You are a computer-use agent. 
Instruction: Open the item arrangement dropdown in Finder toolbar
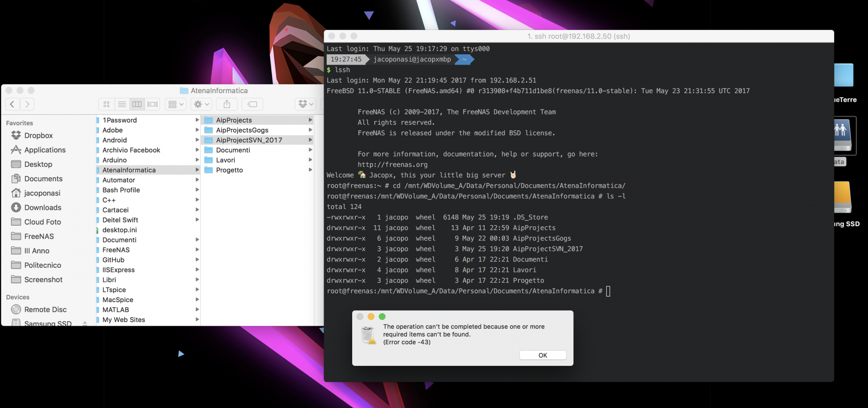[x=175, y=104]
